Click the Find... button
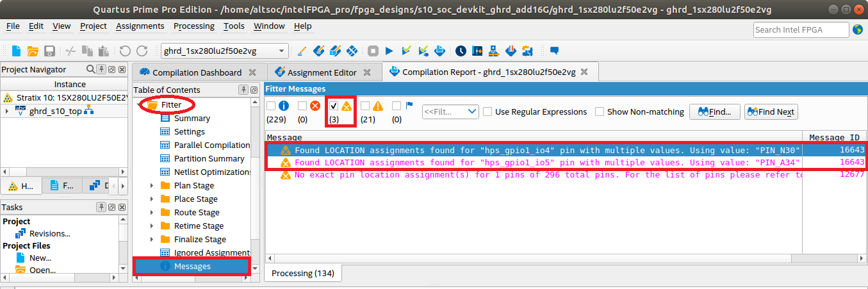This screenshot has width=868, height=289. [715, 111]
